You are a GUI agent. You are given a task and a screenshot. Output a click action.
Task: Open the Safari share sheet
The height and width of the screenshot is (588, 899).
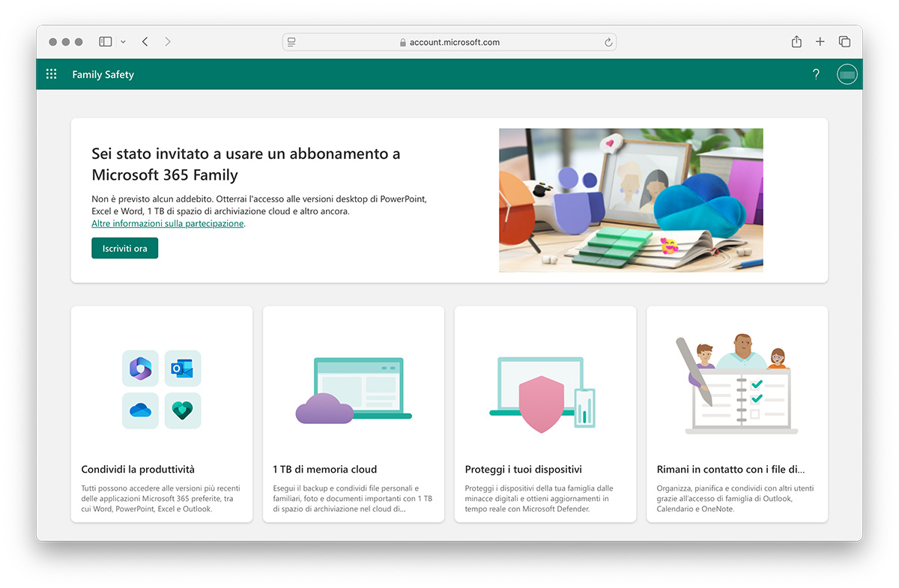(796, 41)
